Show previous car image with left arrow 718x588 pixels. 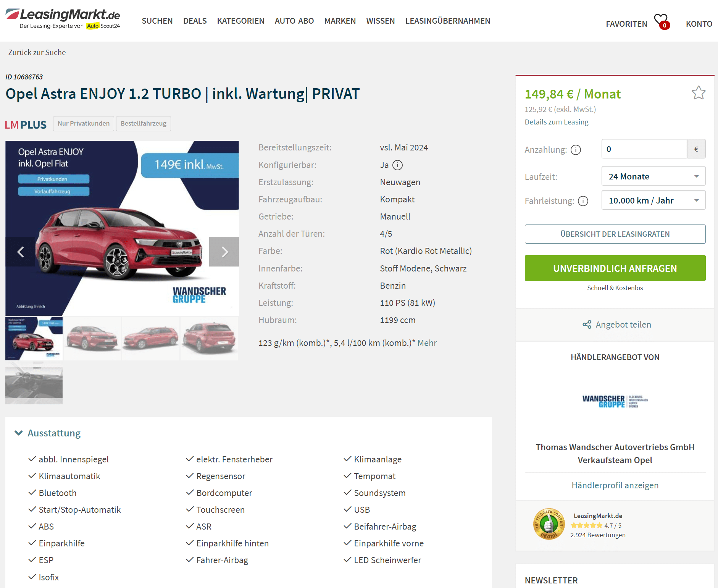[x=20, y=252]
